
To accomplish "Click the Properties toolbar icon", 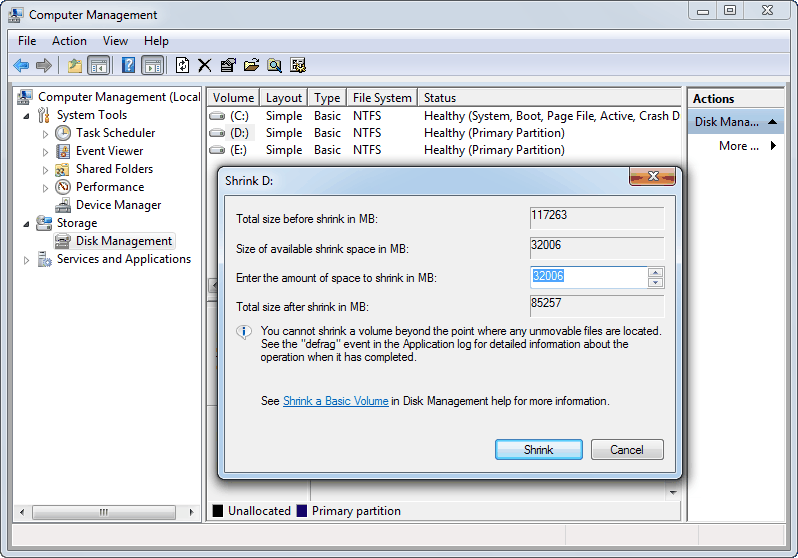I will [228, 65].
